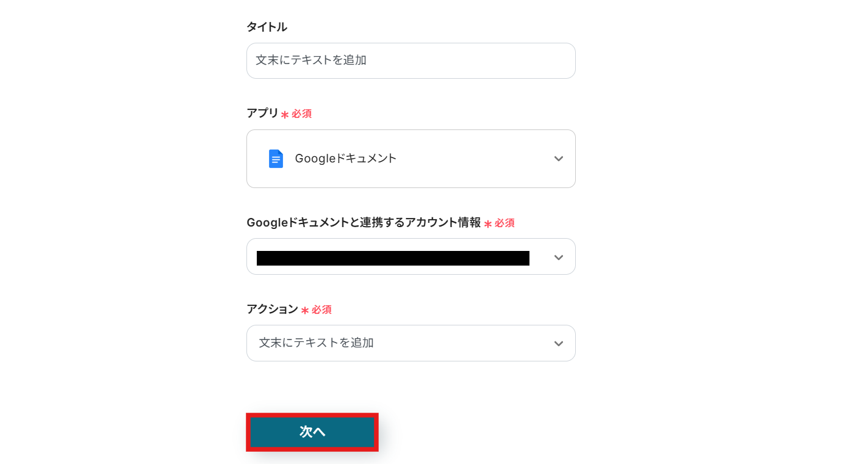The image size is (868, 464).
Task: Click the redacted account name in selector
Action: pos(393,258)
